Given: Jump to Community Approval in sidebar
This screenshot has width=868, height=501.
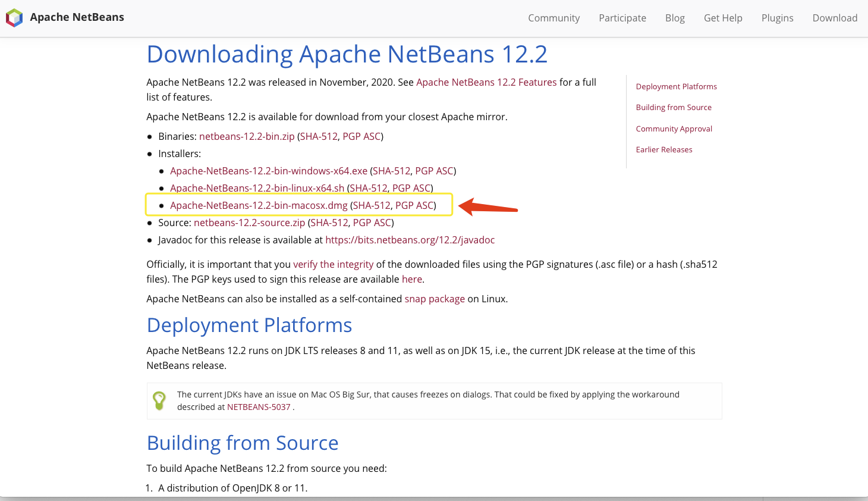Looking at the screenshot, I should click(x=674, y=129).
